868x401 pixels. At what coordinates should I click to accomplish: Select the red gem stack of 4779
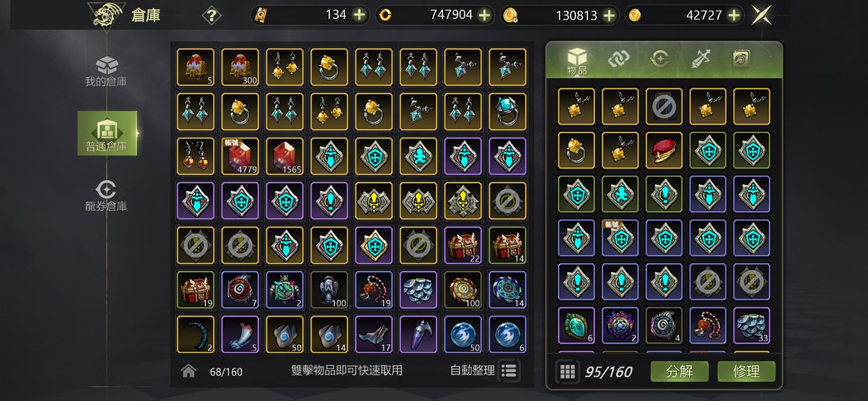pos(240,156)
